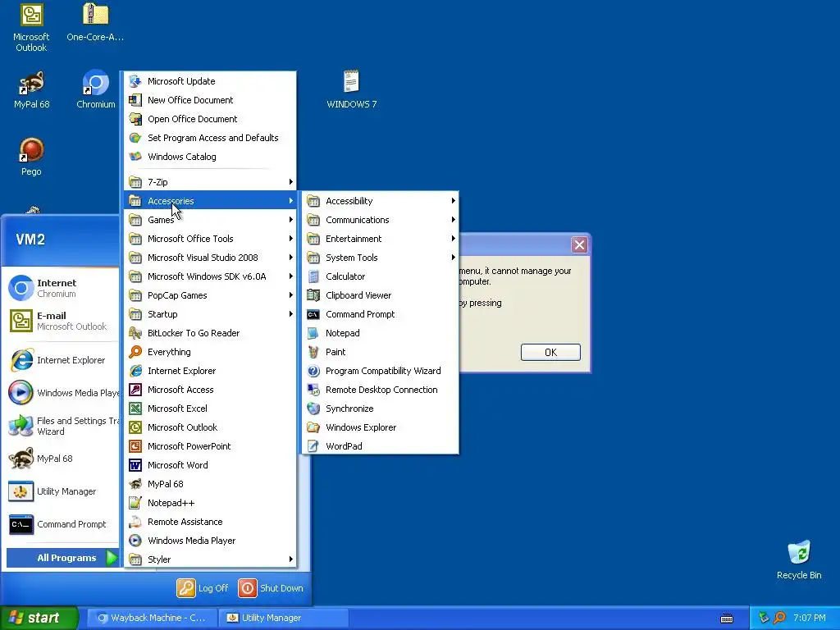The height and width of the screenshot is (630, 840).
Task: Select MyPal 68 in the All Programs list
Action: (211, 484)
